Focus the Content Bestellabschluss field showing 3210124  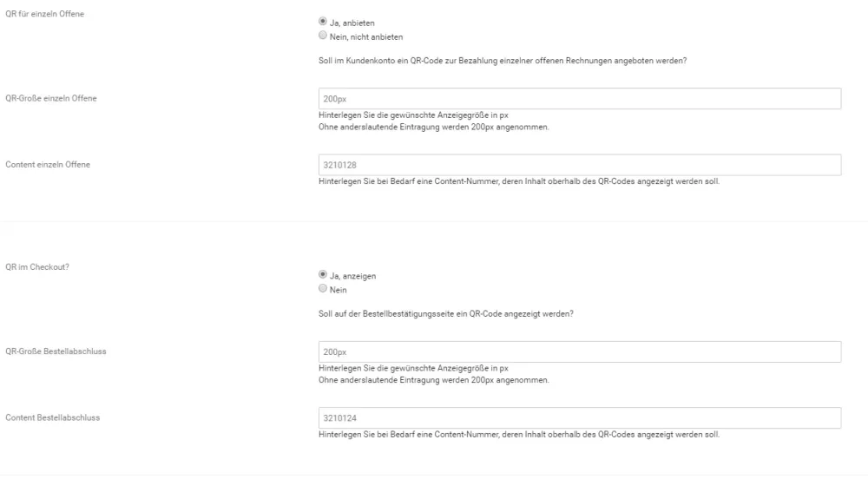click(580, 418)
